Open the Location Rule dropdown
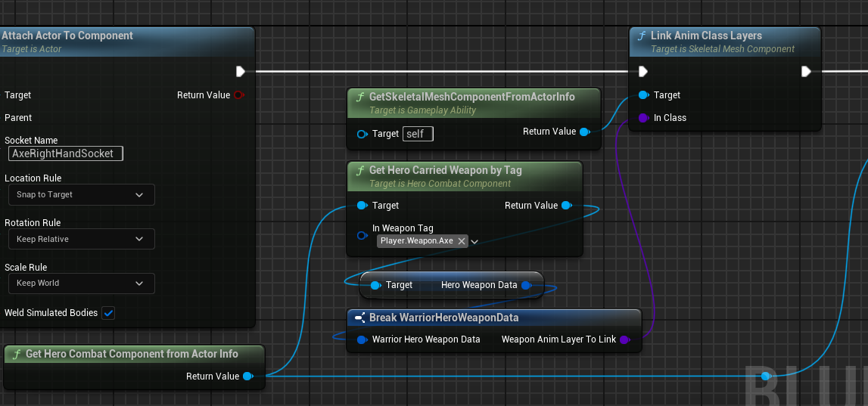The width and height of the screenshot is (868, 406). coord(82,194)
